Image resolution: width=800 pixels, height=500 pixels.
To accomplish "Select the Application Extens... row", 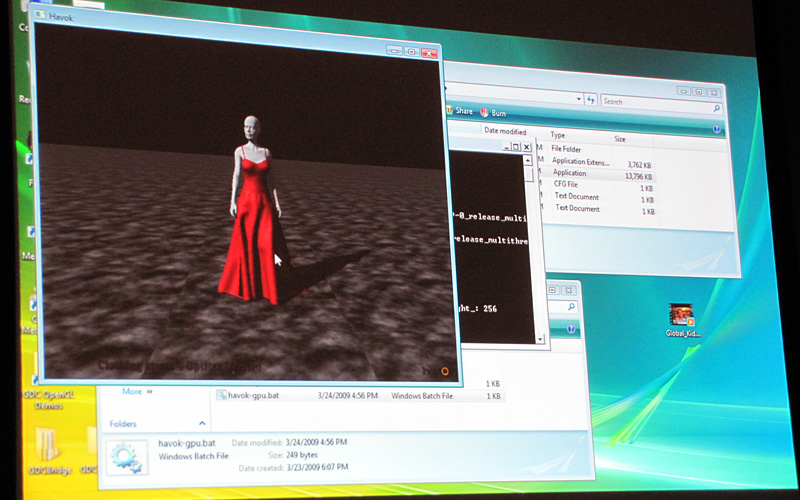I will pyautogui.click(x=596, y=163).
